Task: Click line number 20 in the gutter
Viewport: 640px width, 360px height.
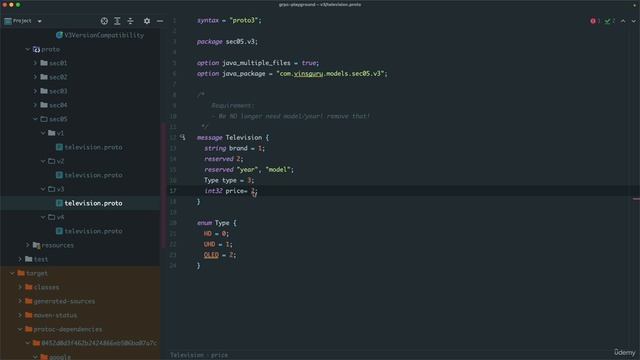Action: pos(173,223)
